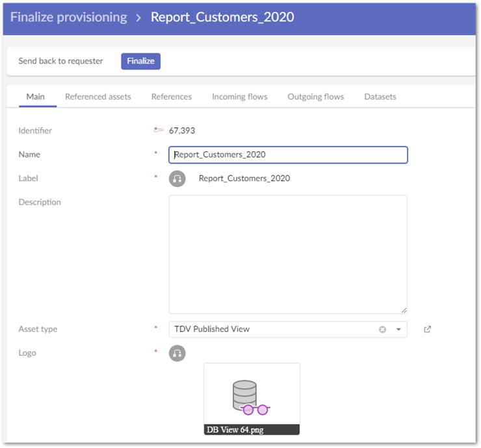Clear the TDV Published View selection
481x448 pixels.
[382, 329]
